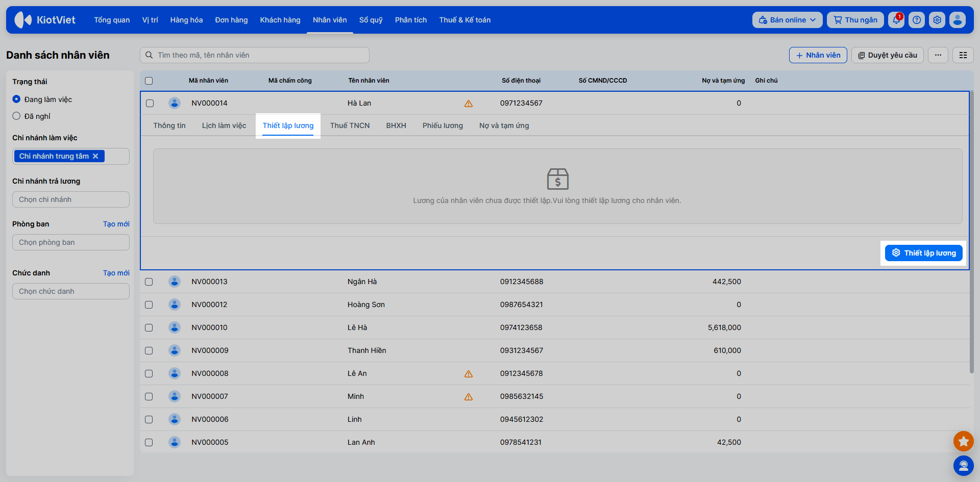Check the box for NV000013
980x482 pixels.
tap(149, 282)
